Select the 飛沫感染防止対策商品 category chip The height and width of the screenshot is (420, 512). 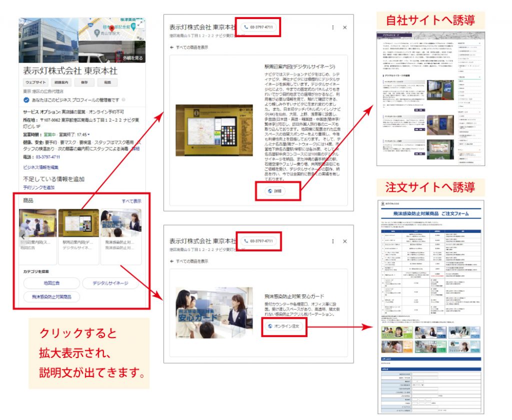click(51, 296)
